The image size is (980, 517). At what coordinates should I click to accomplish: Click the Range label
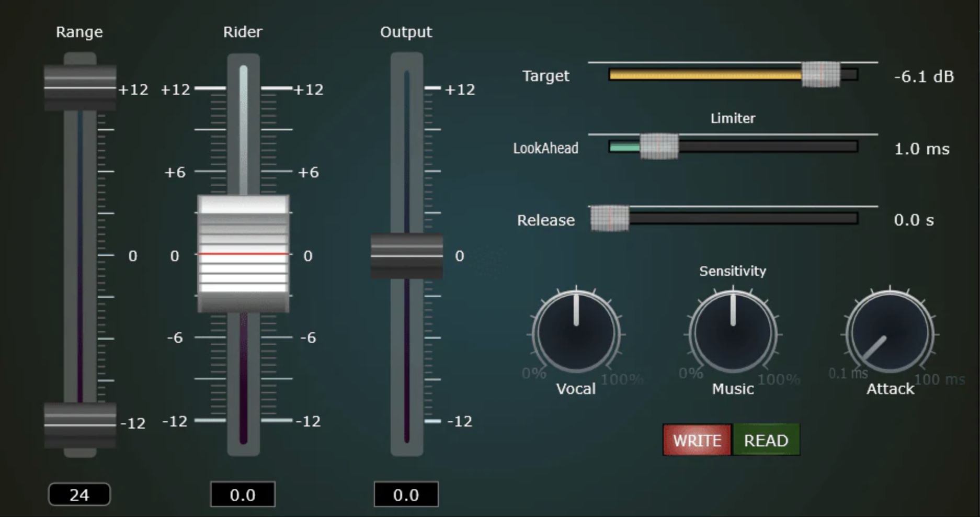[79, 32]
